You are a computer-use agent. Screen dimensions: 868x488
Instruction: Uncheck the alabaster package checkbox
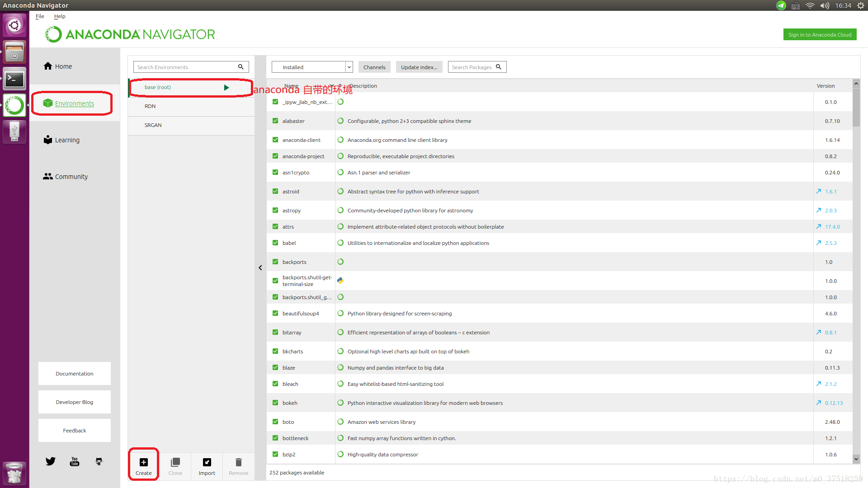[275, 121]
